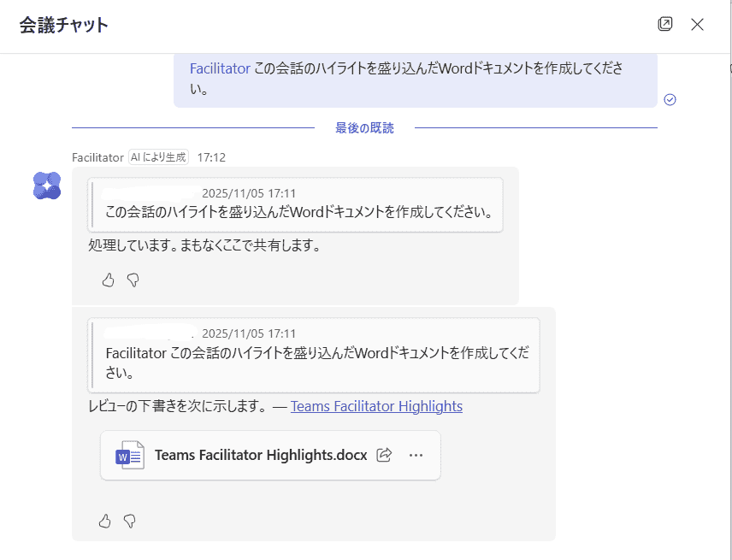Viewport: 732px width, 560px height.
Task: Share the Teams Facilitator Highlights.docx file
Action: [385, 455]
